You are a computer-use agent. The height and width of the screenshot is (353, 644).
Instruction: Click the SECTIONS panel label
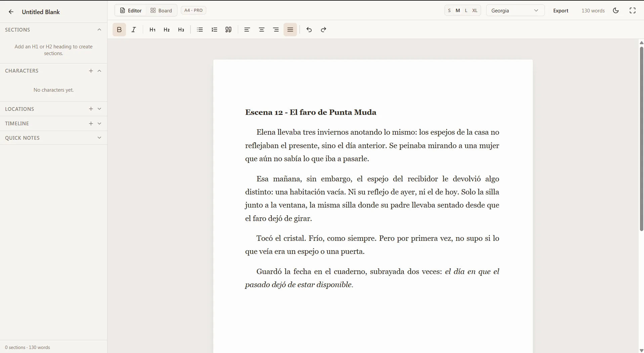pos(17,30)
